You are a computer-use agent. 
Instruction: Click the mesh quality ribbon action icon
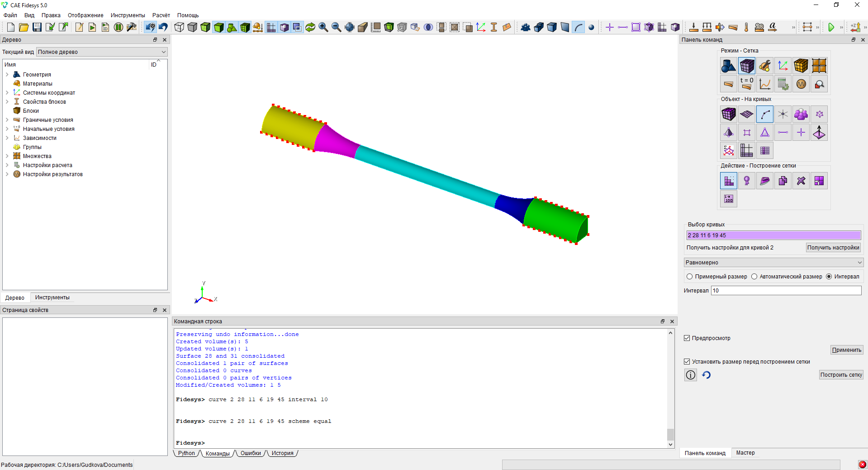point(747,181)
